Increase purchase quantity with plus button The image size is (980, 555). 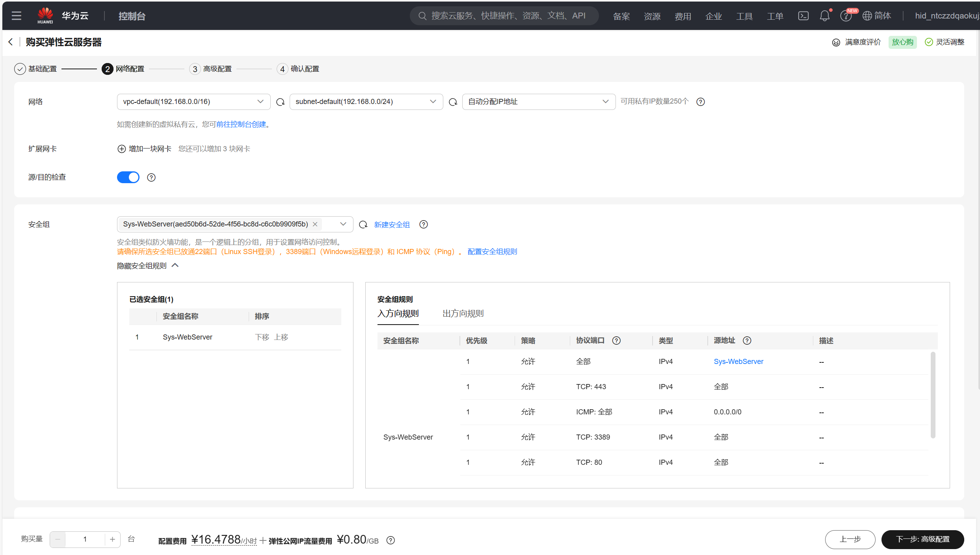coord(112,539)
